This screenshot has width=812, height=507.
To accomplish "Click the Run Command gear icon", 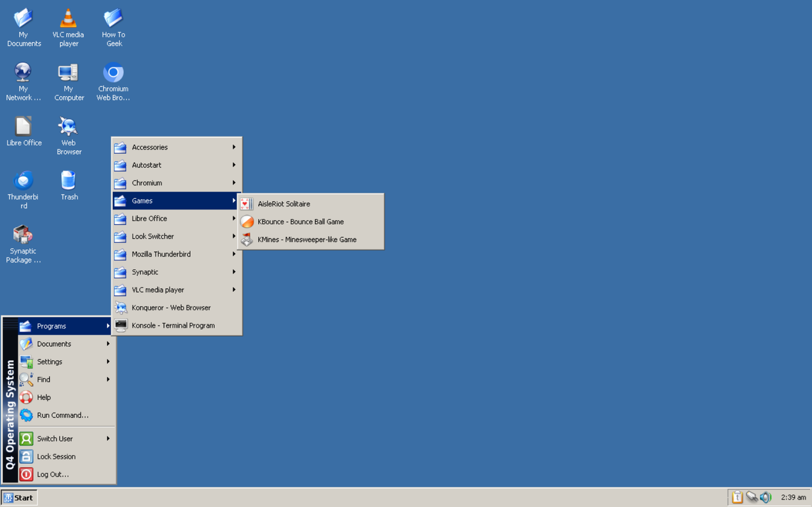I will [x=26, y=415].
